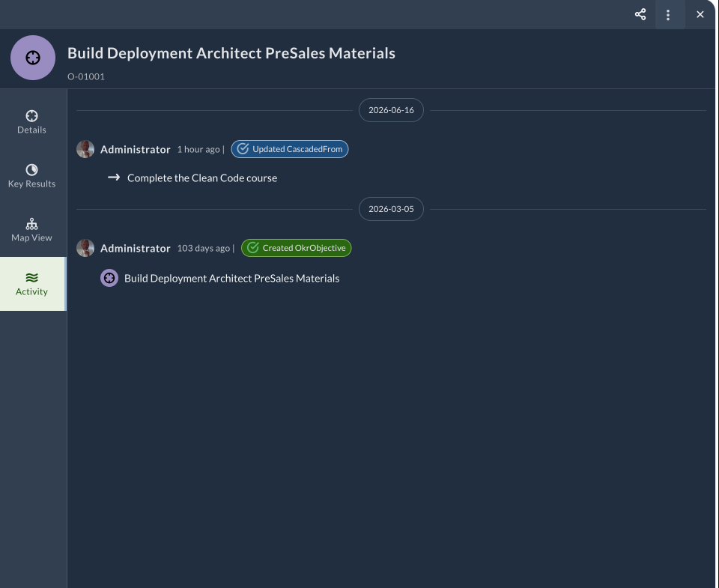
Task: Click the 1 hour ago timestamp
Action: [x=198, y=150]
